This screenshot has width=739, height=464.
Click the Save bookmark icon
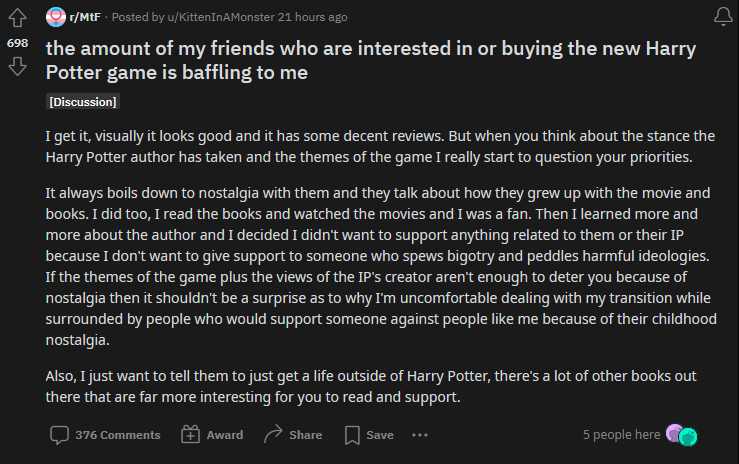pos(352,435)
